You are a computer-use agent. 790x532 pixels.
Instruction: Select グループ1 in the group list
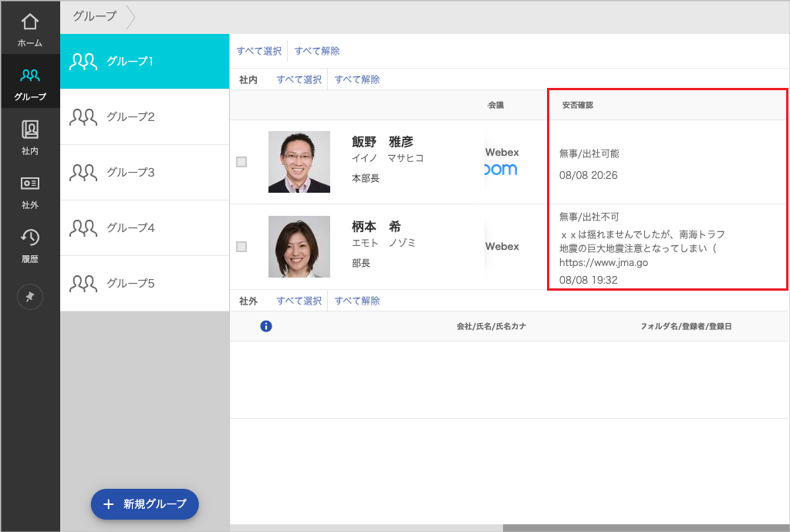[x=144, y=62]
